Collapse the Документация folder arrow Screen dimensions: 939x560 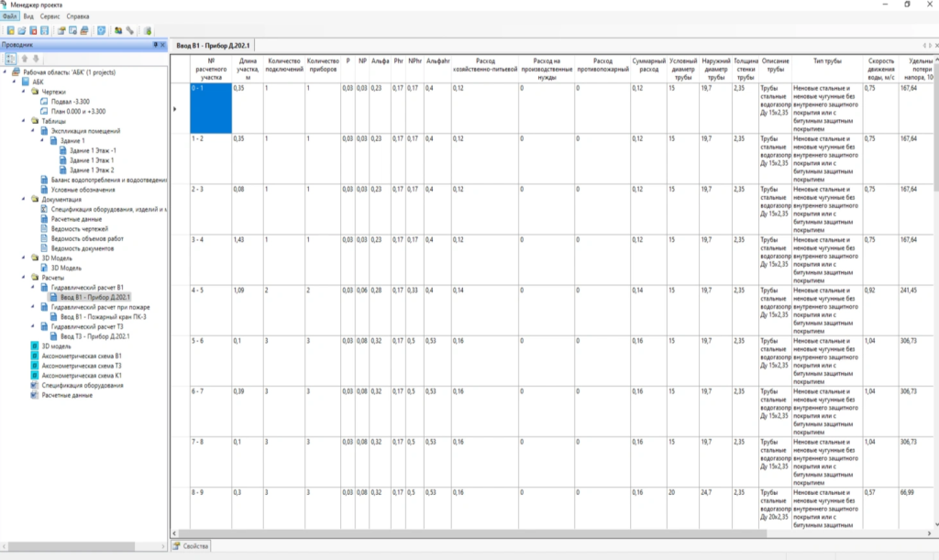tap(25, 199)
